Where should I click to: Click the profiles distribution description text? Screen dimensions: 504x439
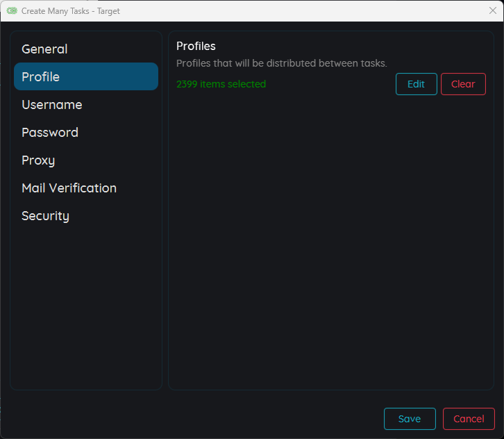(281, 63)
